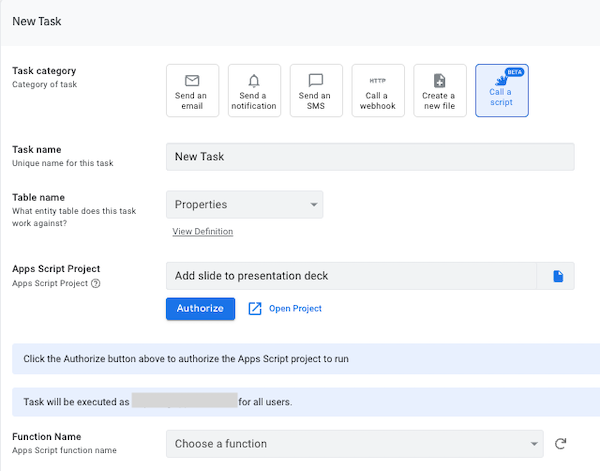600x471 pixels.
Task: Click the Task name input field
Action: point(370,157)
